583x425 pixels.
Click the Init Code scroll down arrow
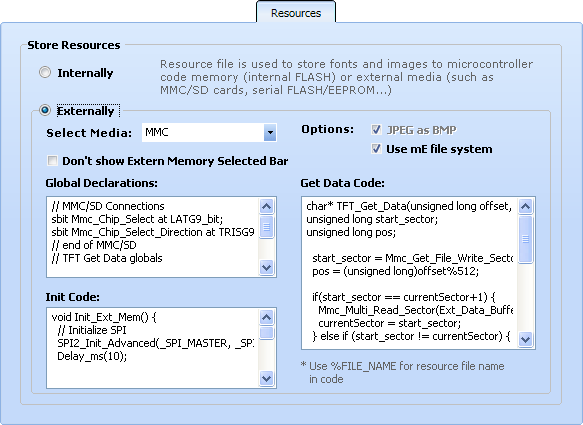tap(266, 379)
